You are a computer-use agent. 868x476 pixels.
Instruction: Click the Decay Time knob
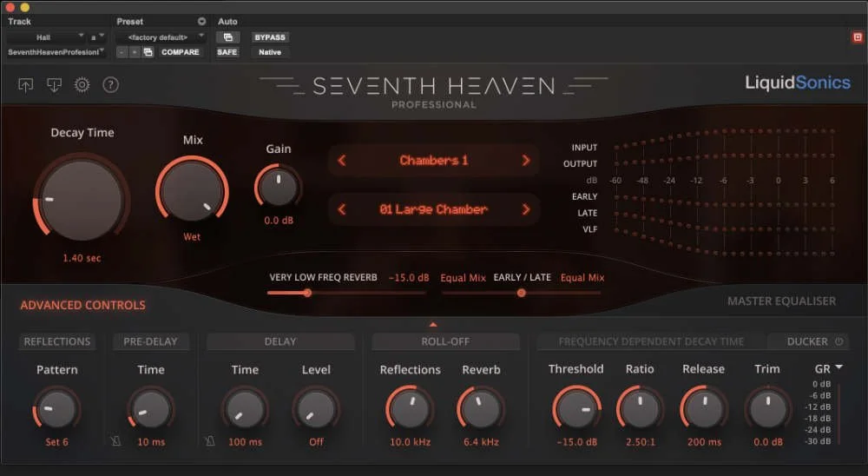[x=82, y=200]
